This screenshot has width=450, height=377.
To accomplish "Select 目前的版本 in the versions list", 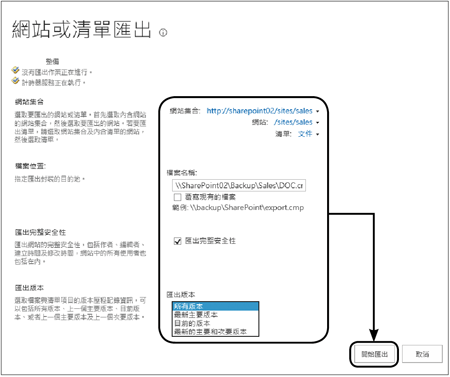I will pos(215,323).
